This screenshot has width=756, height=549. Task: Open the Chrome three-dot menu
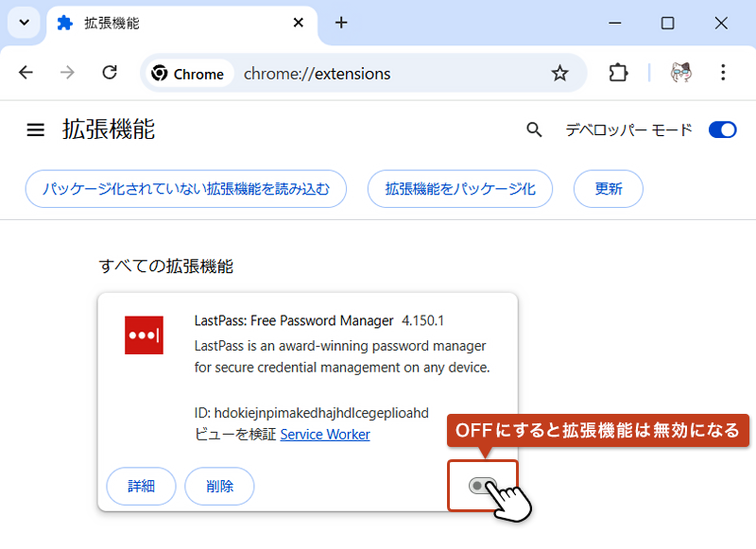pyautogui.click(x=723, y=73)
